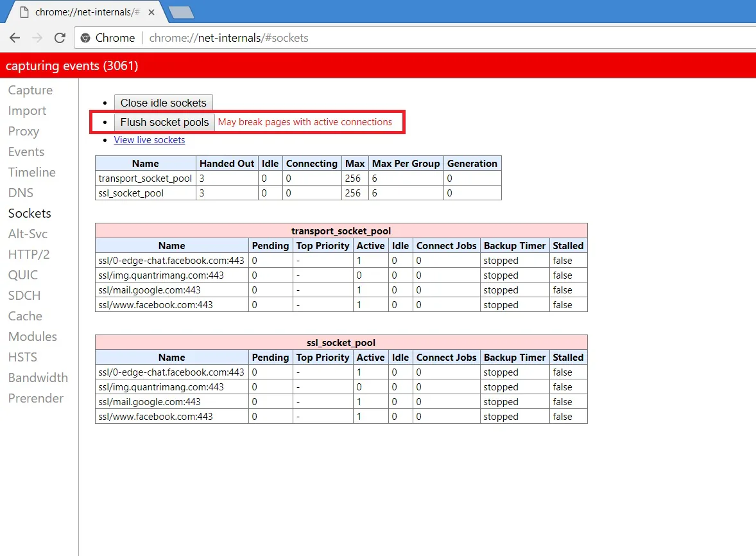
Task: Go to the Proxy section
Action: coord(24,131)
